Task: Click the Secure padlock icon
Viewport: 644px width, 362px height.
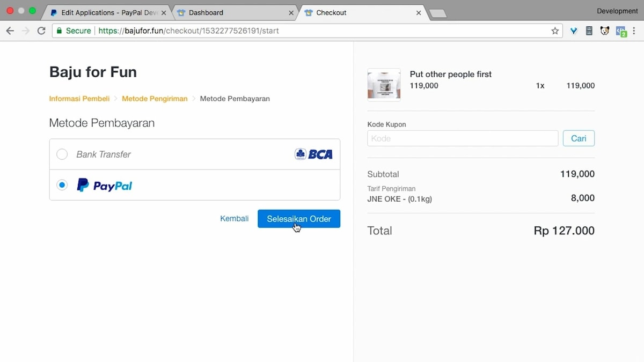Action: 59,31
